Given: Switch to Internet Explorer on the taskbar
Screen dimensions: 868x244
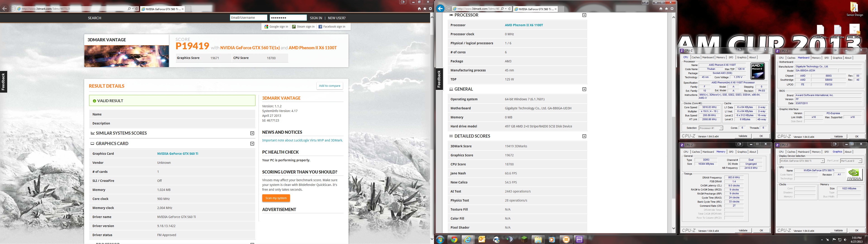Looking at the screenshot, I should [468, 240].
